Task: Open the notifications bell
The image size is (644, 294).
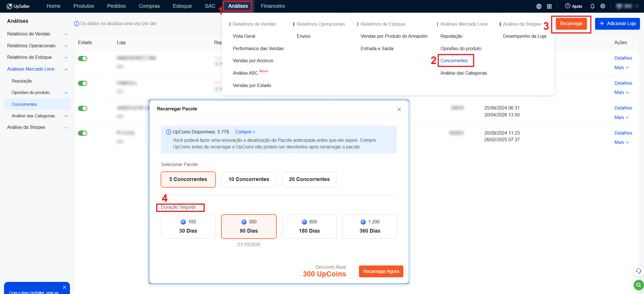Action: click(592, 6)
